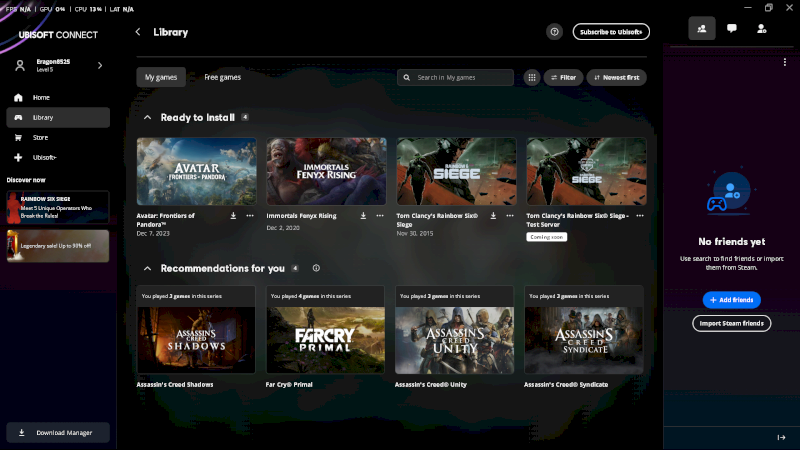Open the chat messages icon
The height and width of the screenshot is (450, 800).
point(732,29)
